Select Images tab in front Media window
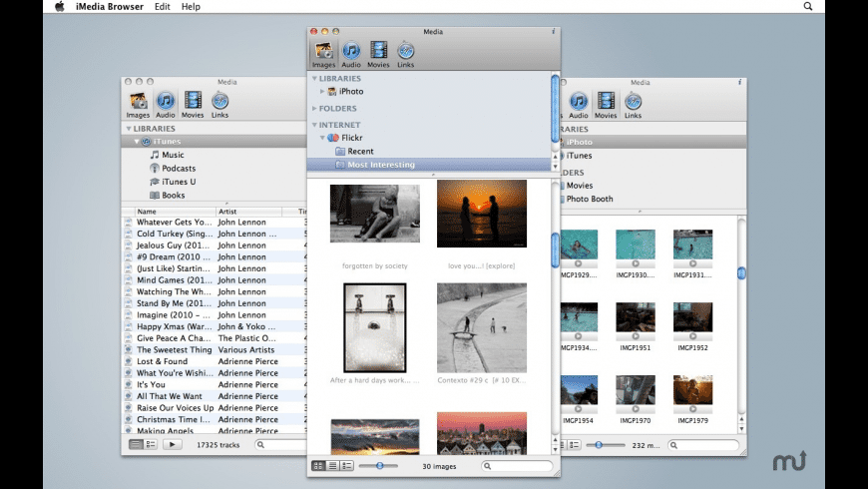868x489 pixels. click(323, 54)
